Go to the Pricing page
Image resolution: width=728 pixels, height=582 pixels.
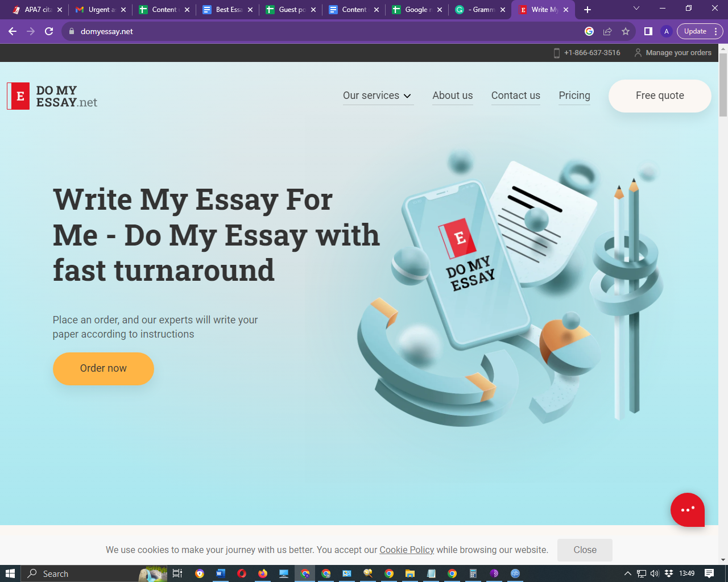coord(574,95)
